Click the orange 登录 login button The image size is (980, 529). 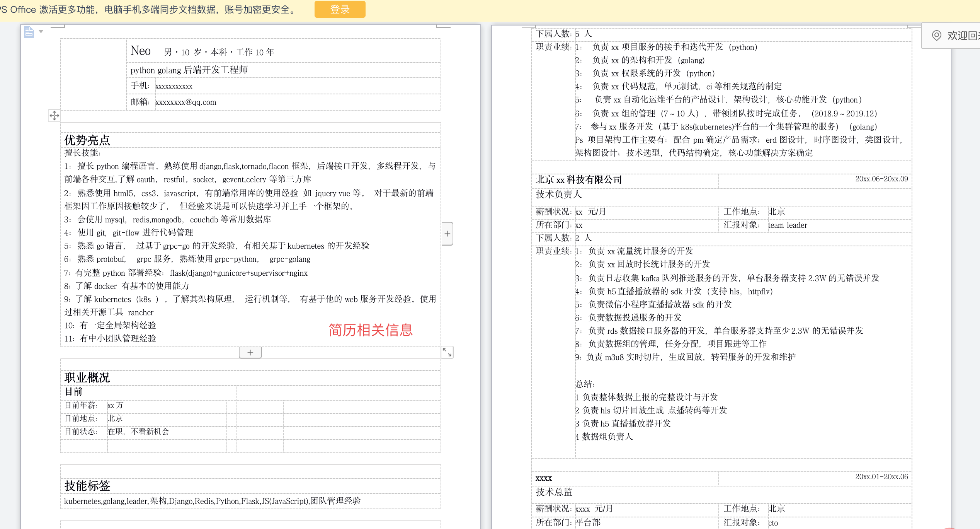[x=340, y=9]
